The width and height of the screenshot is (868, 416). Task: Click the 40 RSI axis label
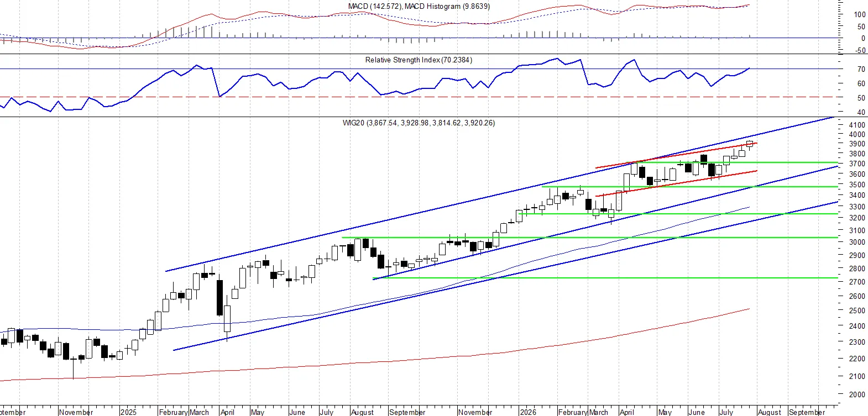[861, 113]
